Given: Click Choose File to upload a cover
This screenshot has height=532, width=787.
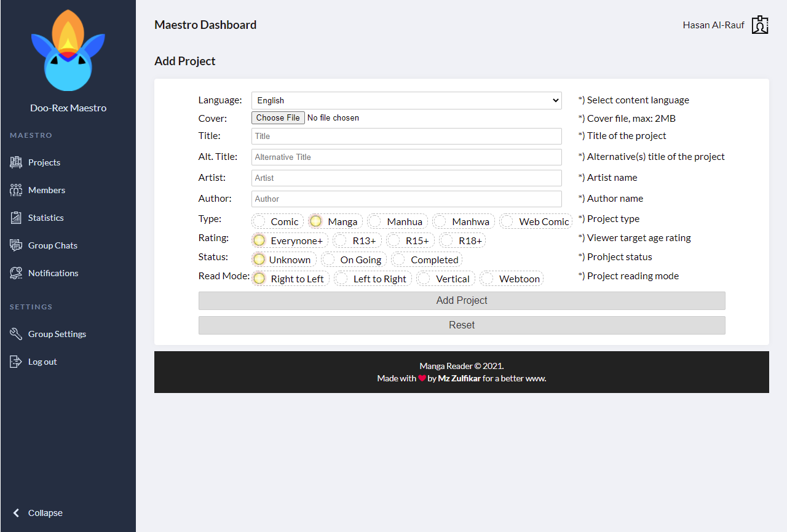Looking at the screenshot, I should coord(277,117).
